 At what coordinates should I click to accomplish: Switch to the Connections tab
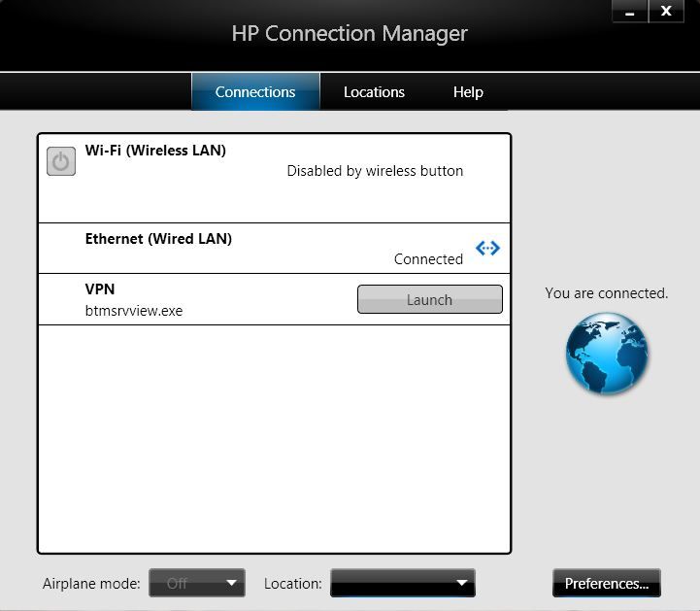255,91
